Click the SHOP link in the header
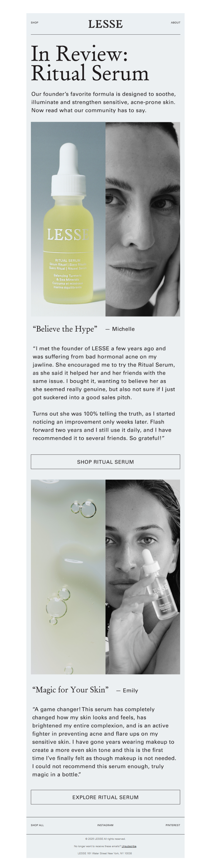 click(35, 22)
